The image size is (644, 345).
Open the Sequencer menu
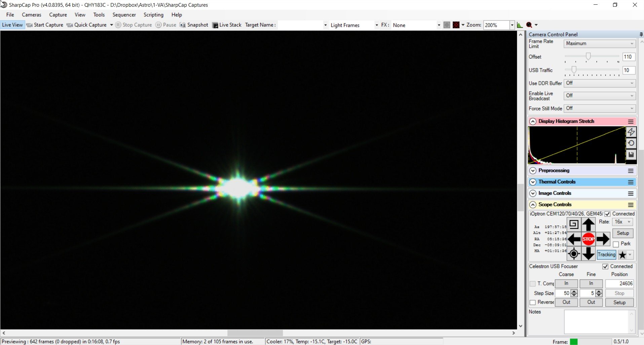click(124, 15)
